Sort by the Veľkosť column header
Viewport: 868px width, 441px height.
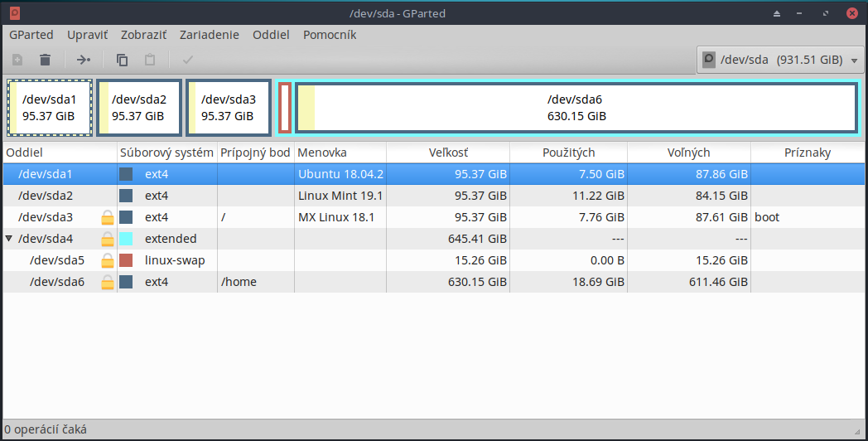click(447, 153)
